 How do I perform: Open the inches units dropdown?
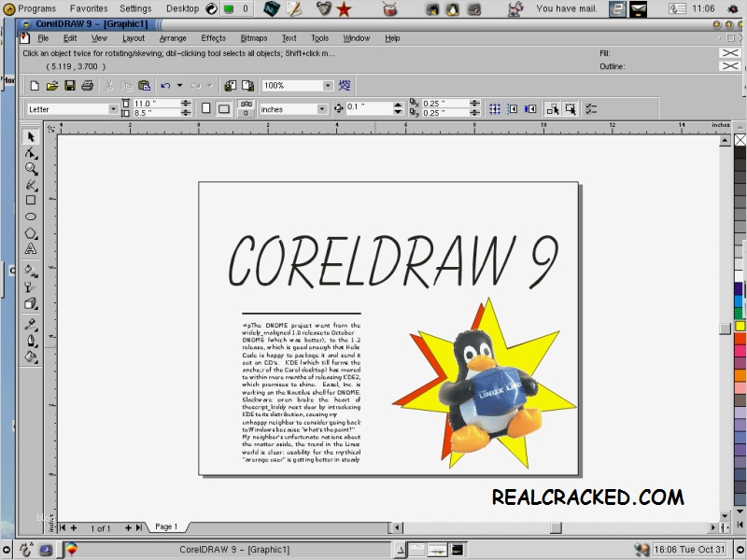[x=322, y=109]
